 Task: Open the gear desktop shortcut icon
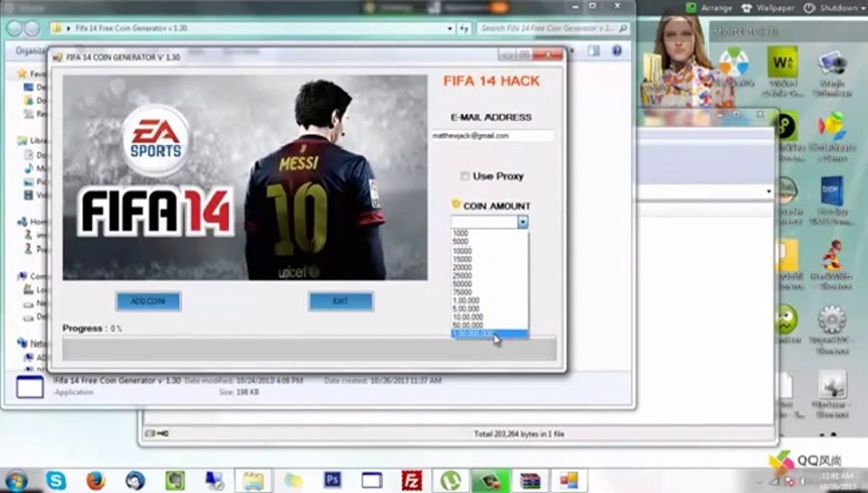coord(832,320)
